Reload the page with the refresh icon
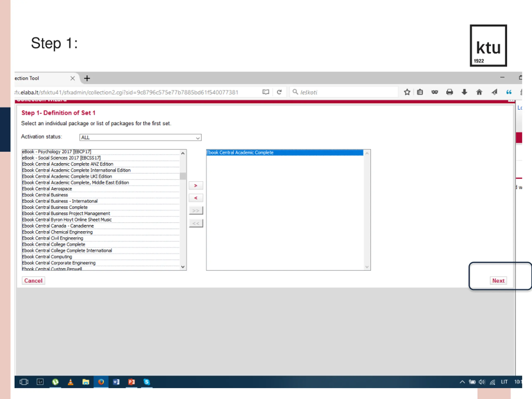The height and width of the screenshot is (399, 532). tap(279, 92)
